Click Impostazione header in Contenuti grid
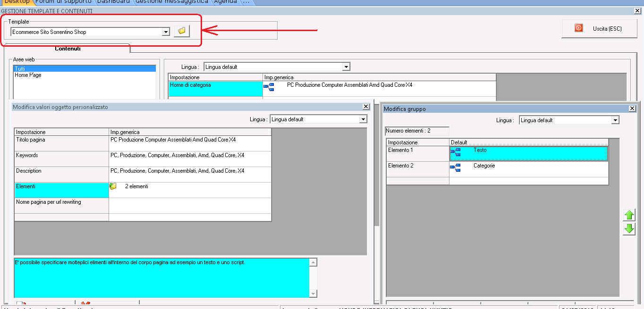This screenshot has width=644, height=309. pyautogui.click(x=215, y=77)
